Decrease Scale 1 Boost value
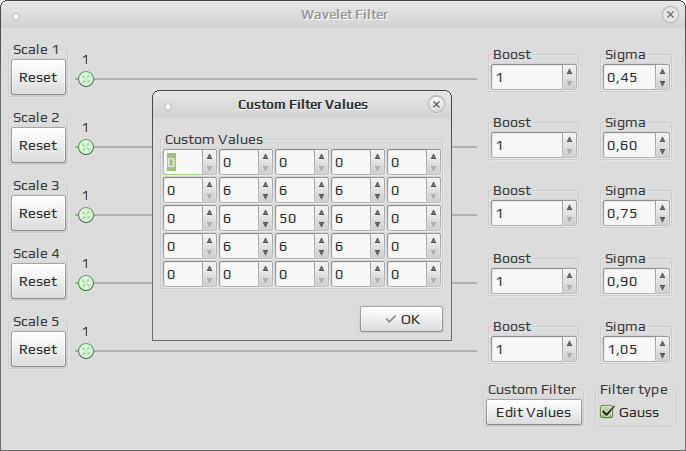 point(569,84)
